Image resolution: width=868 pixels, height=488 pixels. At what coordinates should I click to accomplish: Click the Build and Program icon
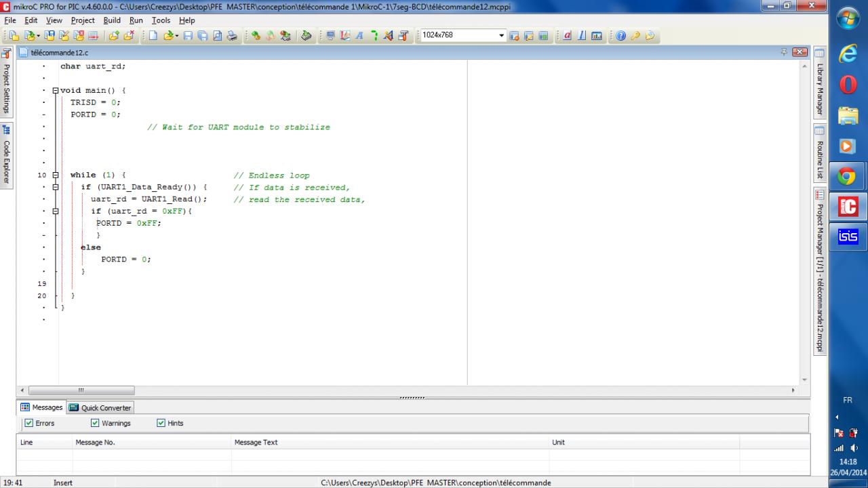click(x=285, y=35)
